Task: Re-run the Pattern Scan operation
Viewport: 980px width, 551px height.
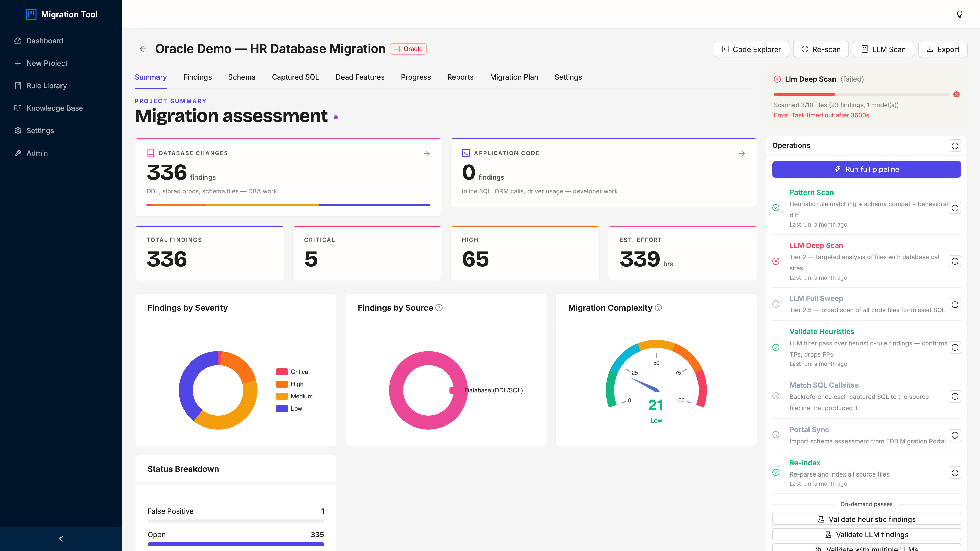Action: coord(954,208)
